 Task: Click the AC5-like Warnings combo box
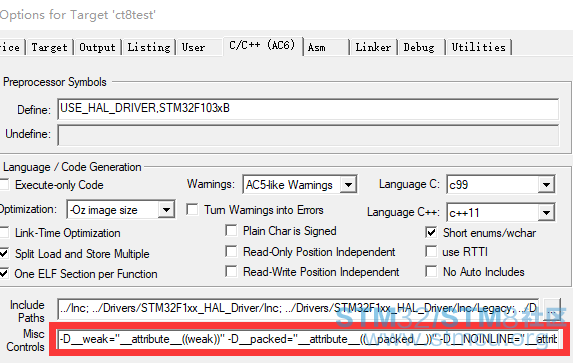300,185
